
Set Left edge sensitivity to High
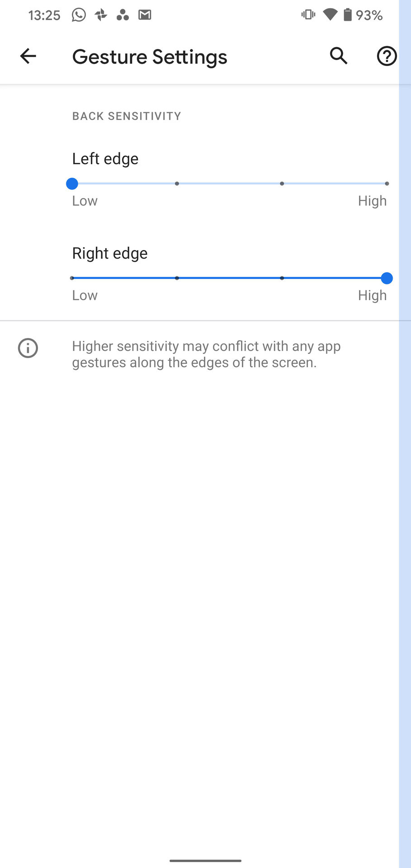click(387, 184)
